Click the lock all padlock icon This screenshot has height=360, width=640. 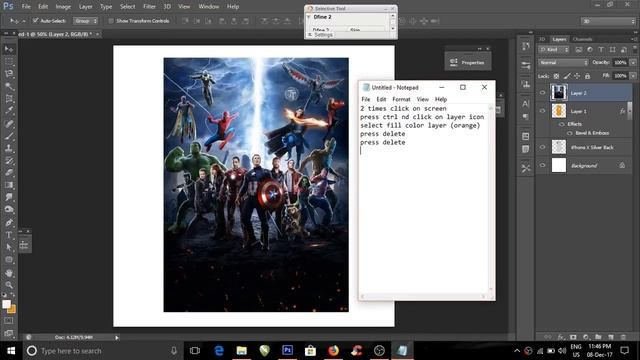point(587,76)
